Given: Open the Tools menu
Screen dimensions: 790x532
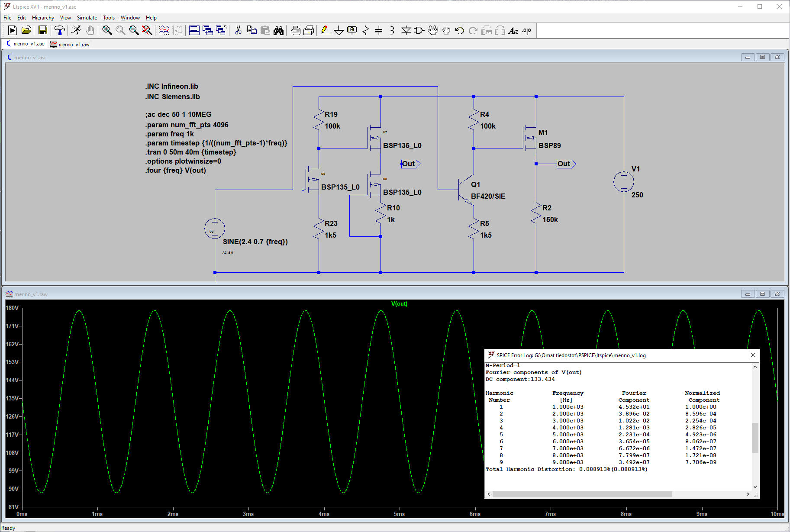Looking at the screenshot, I should [x=109, y=18].
